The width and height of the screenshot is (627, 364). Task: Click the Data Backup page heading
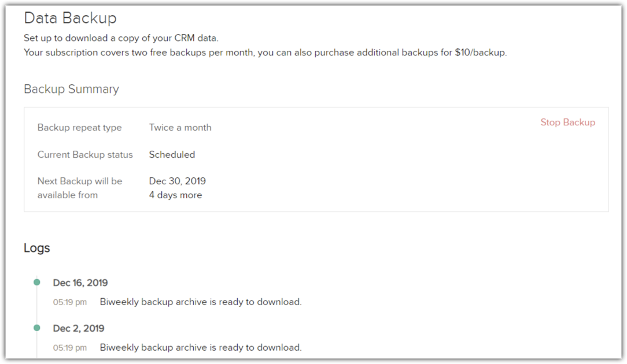pyautogui.click(x=70, y=18)
